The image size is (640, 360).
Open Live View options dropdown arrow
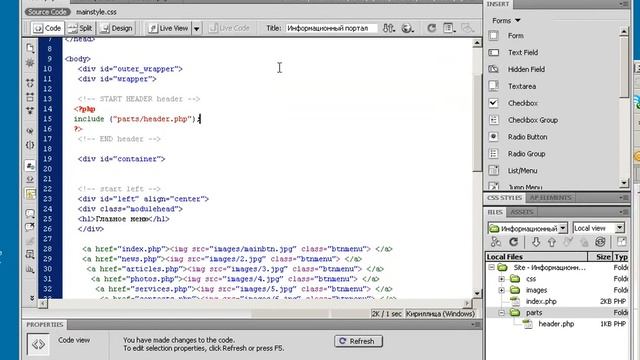click(x=196, y=29)
